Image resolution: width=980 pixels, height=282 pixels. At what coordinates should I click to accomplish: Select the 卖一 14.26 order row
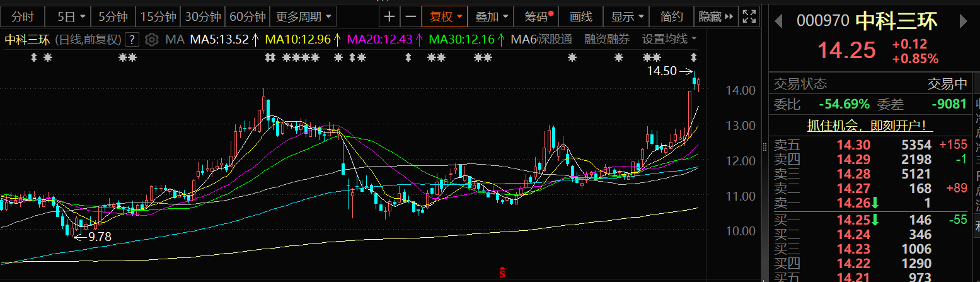click(870, 203)
